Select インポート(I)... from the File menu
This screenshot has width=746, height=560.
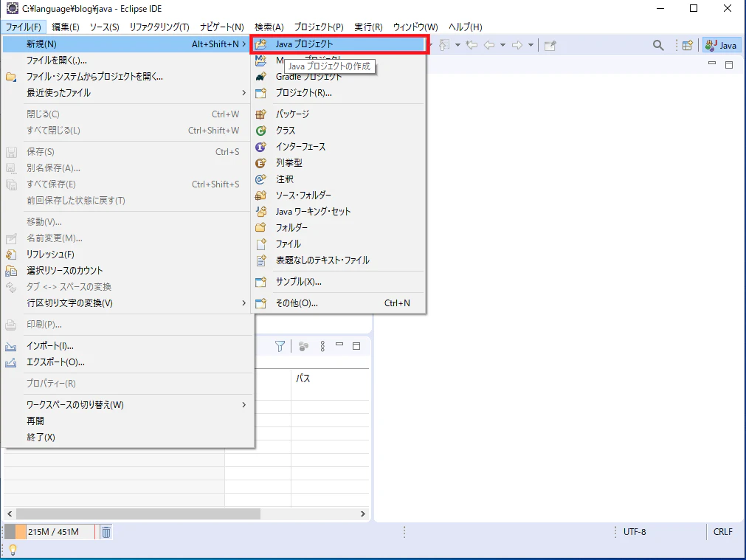click(128, 346)
